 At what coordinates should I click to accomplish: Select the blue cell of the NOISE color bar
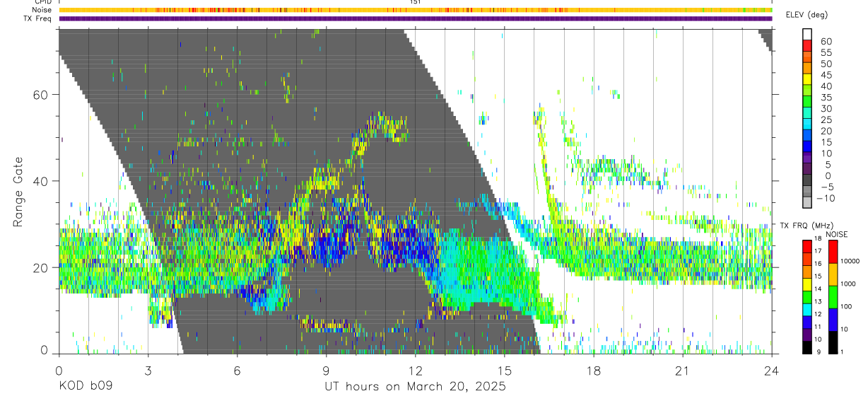point(832,320)
